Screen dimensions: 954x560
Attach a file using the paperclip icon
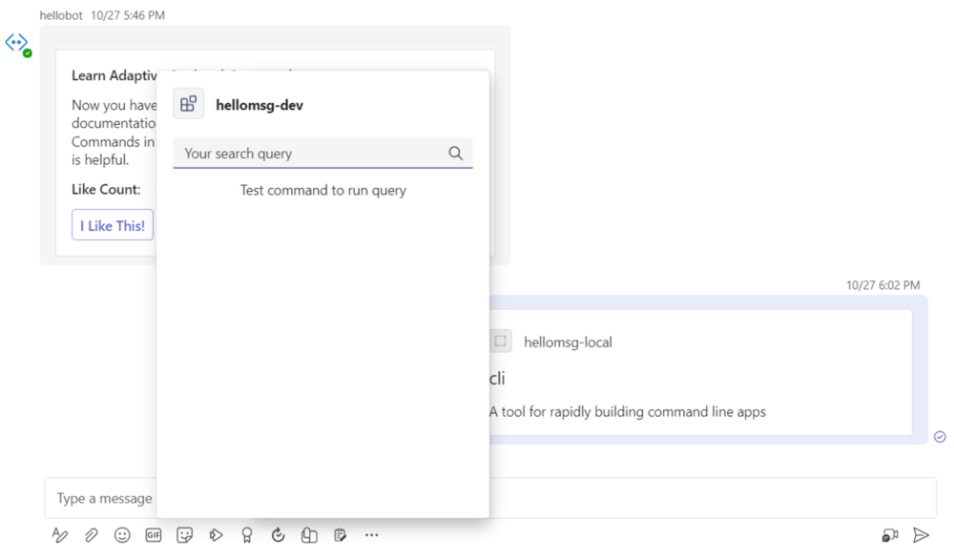pos(91,535)
